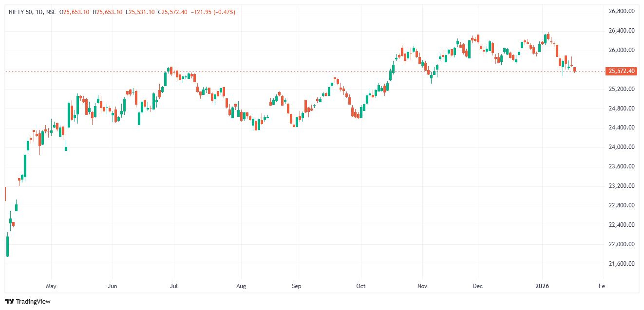The width and height of the screenshot is (644, 310).
Task: Select the Aug label on time axis
Action: (240, 286)
